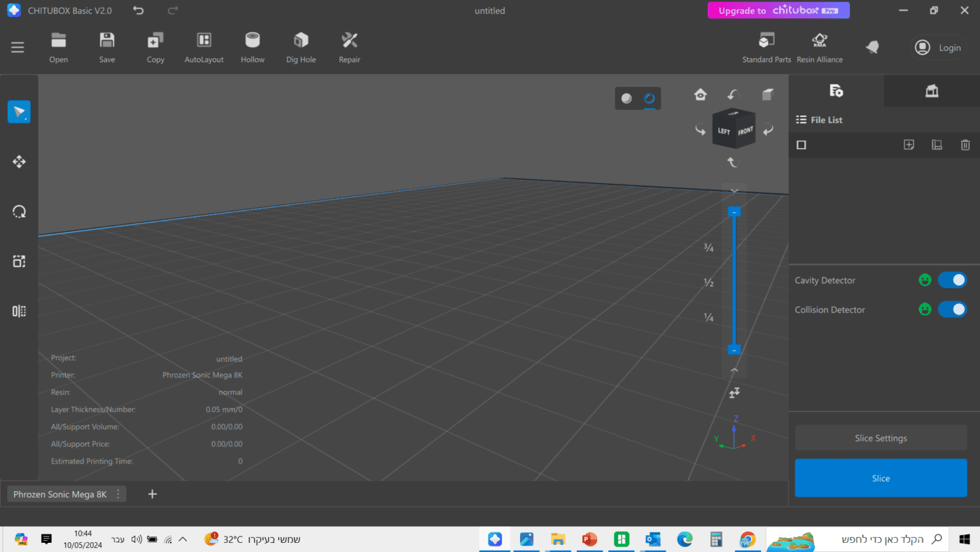Switch to the blue outline render mode

(650, 98)
